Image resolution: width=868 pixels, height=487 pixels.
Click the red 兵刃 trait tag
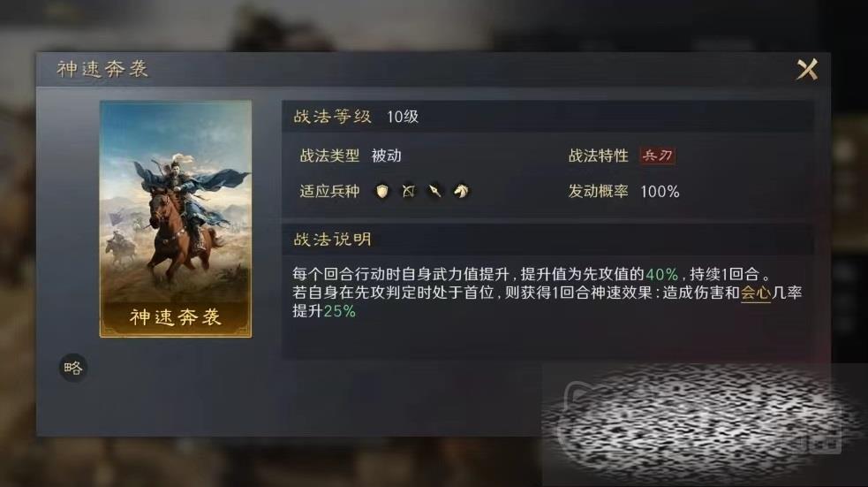[x=657, y=156]
